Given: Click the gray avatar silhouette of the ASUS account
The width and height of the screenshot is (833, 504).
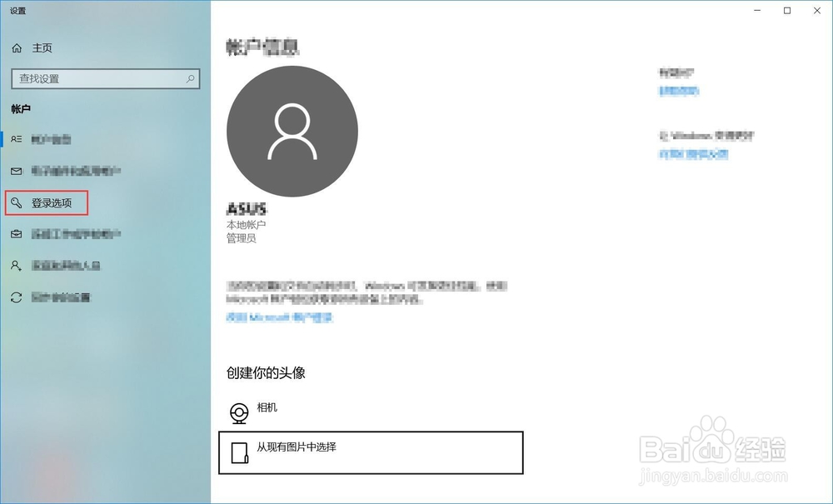Looking at the screenshot, I should [x=292, y=132].
